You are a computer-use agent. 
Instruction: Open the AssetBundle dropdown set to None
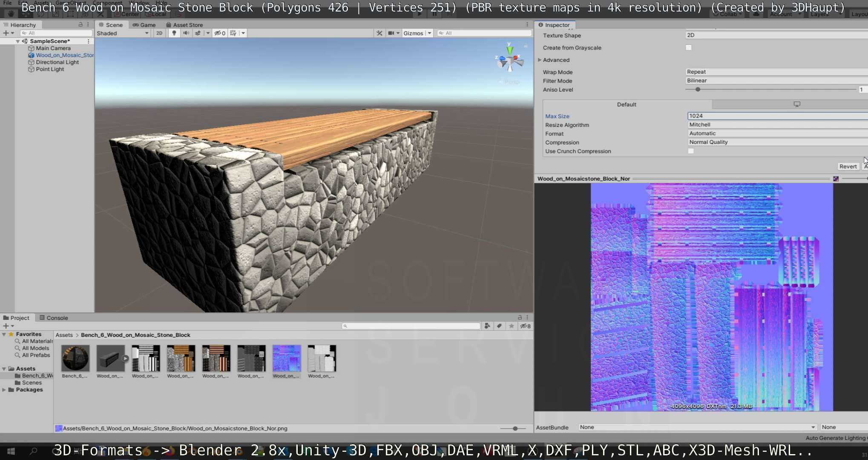(697, 427)
